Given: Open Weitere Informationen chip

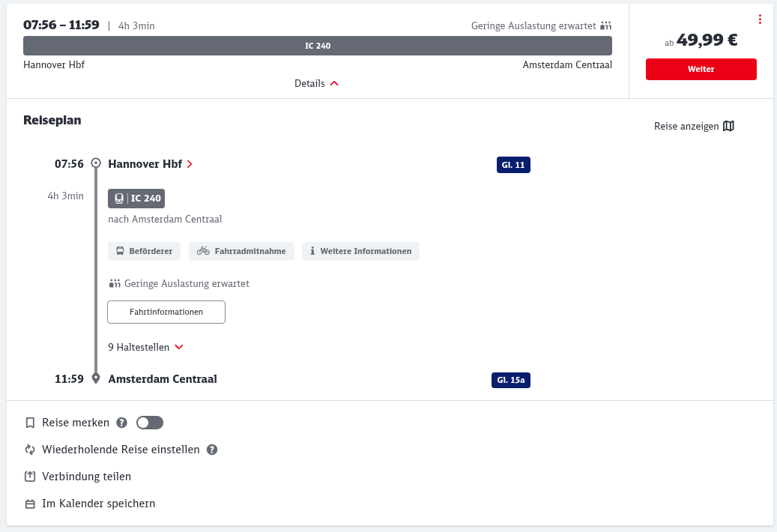Looking at the screenshot, I should pyautogui.click(x=360, y=252).
